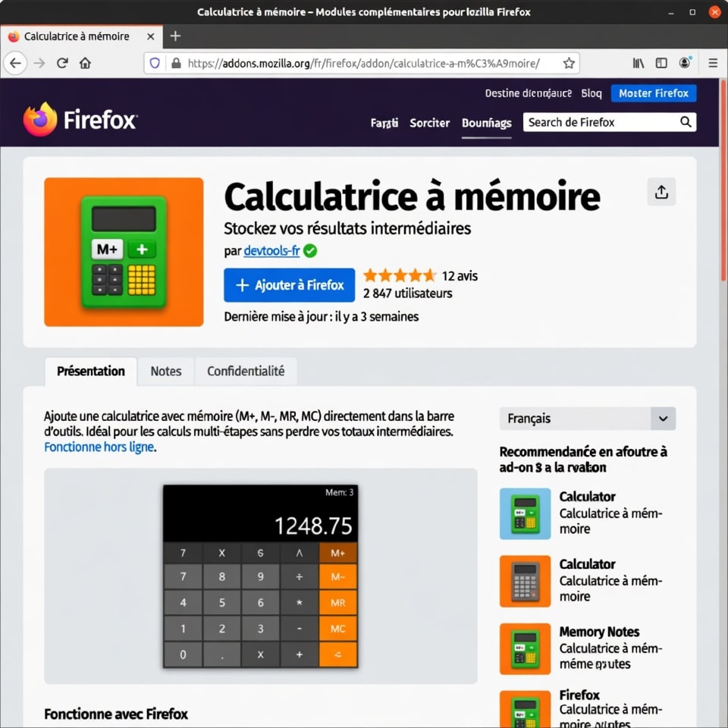Screen dimensions: 728x728
Task: Click the share icon beside add-on title
Action: (661, 192)
